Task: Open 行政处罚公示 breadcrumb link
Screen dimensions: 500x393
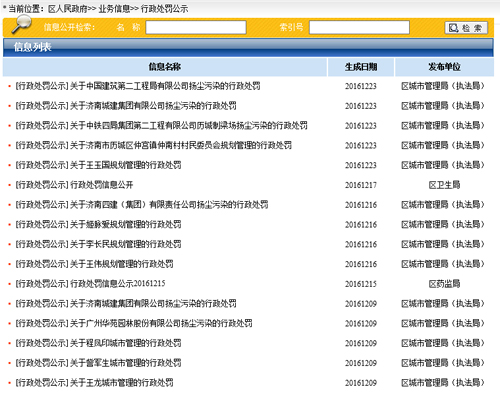Action: [x=164, y=9]
